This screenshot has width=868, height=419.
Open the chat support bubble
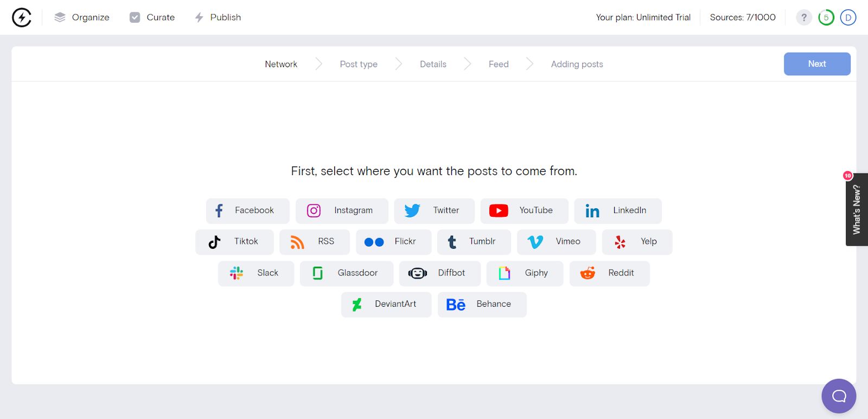839,396
